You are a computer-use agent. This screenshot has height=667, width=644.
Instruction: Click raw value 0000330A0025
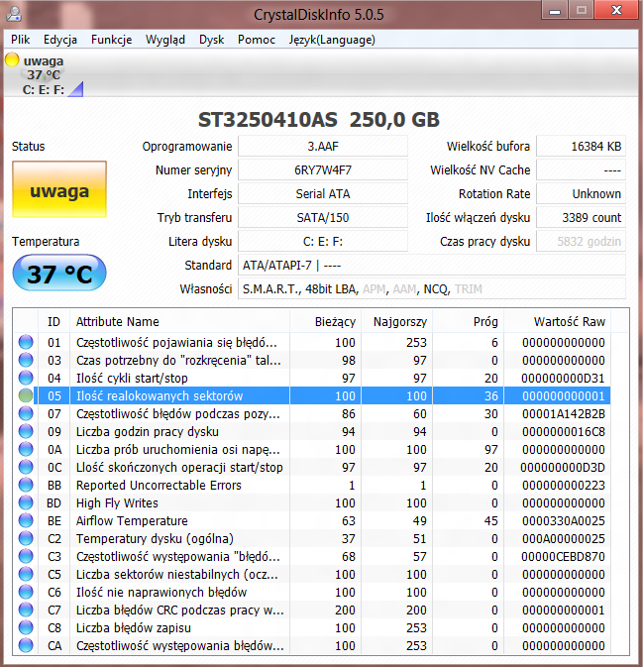(564, 521)
